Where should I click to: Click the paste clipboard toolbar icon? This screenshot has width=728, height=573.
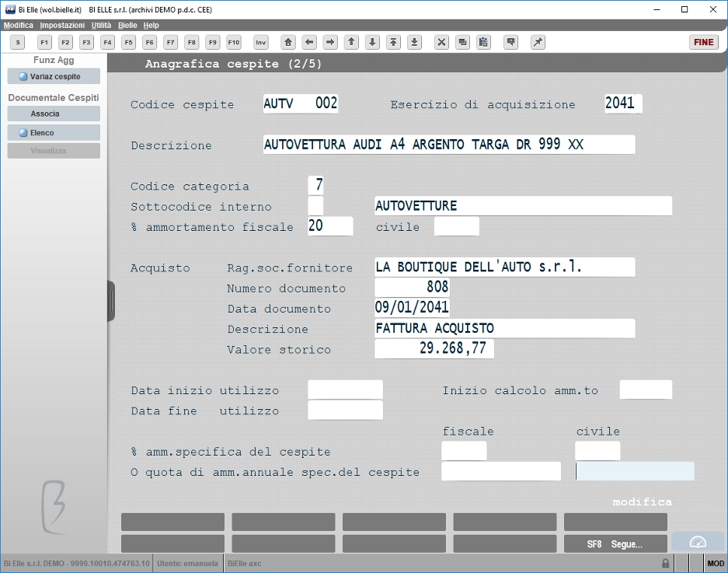(x=483, y=42)
